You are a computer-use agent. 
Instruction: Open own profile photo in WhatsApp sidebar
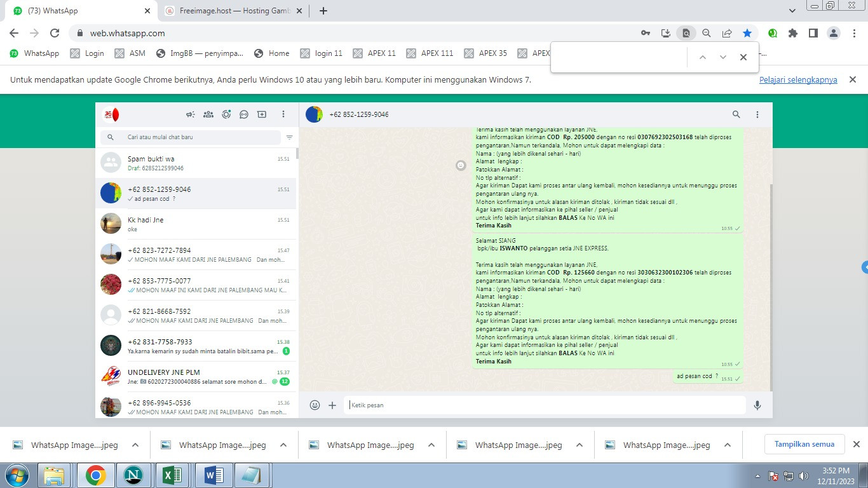[x=111, y=114]
